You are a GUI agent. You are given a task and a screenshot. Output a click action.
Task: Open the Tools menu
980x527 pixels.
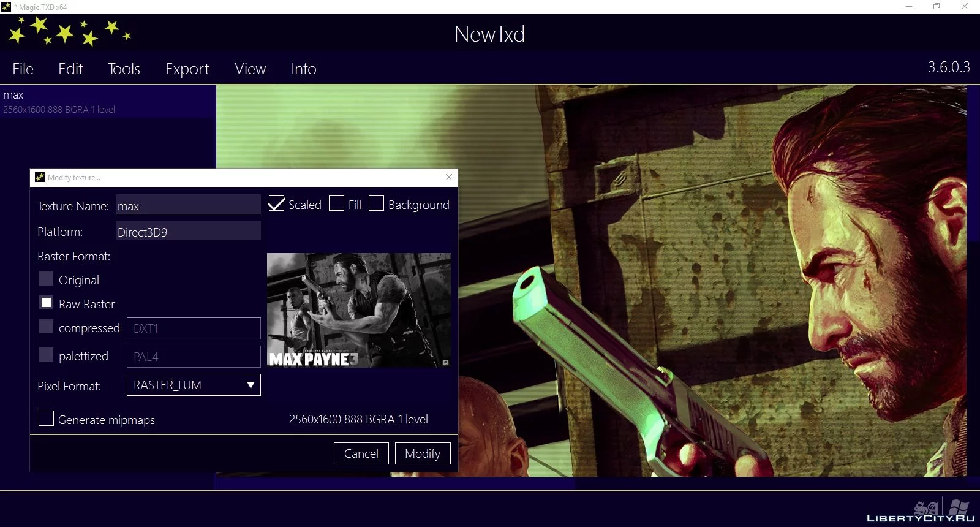point(124,69)
